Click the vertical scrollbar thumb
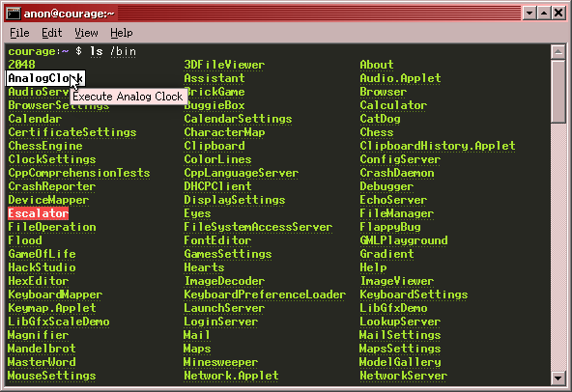The height and width of the screenshot is (392, 572). (558, 91)
